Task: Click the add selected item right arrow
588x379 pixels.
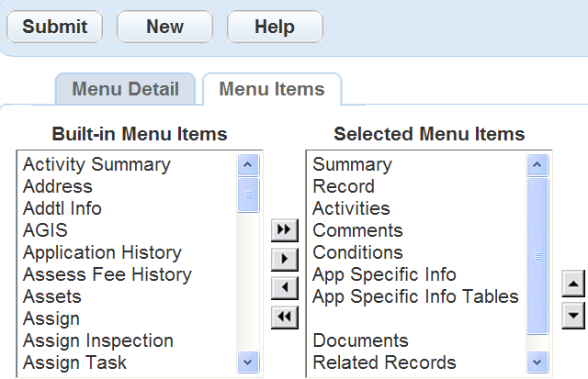Action: (285, 260)
